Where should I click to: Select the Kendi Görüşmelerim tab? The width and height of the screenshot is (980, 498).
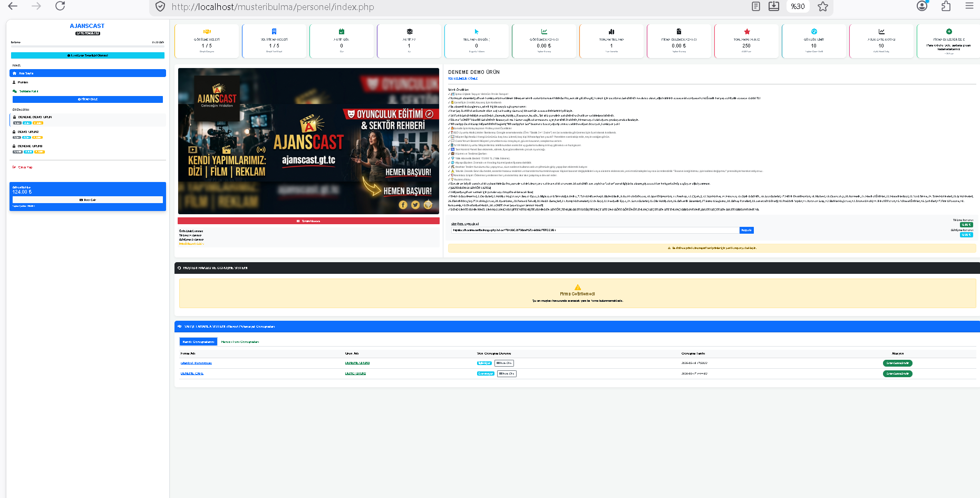point(198,342)
